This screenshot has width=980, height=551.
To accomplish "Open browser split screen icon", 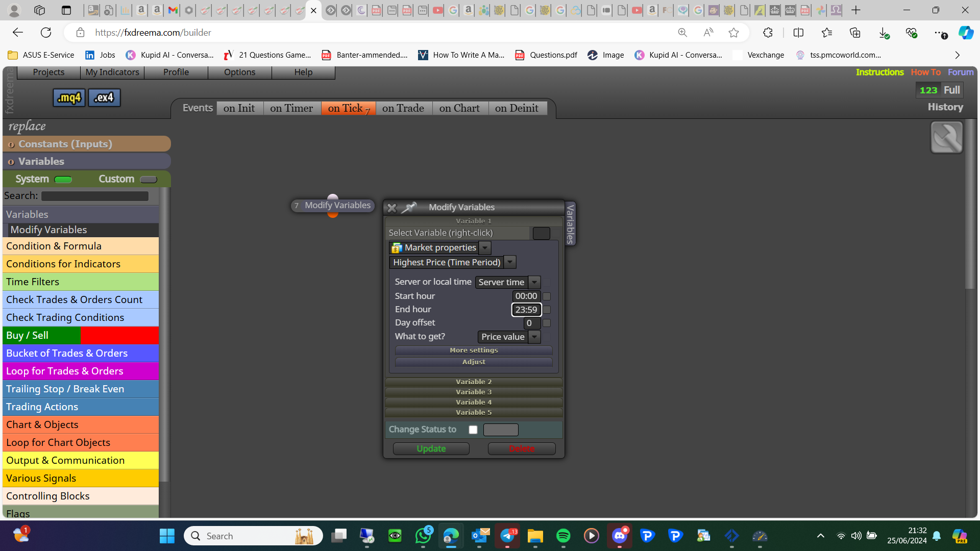I will tap(798, 33).
